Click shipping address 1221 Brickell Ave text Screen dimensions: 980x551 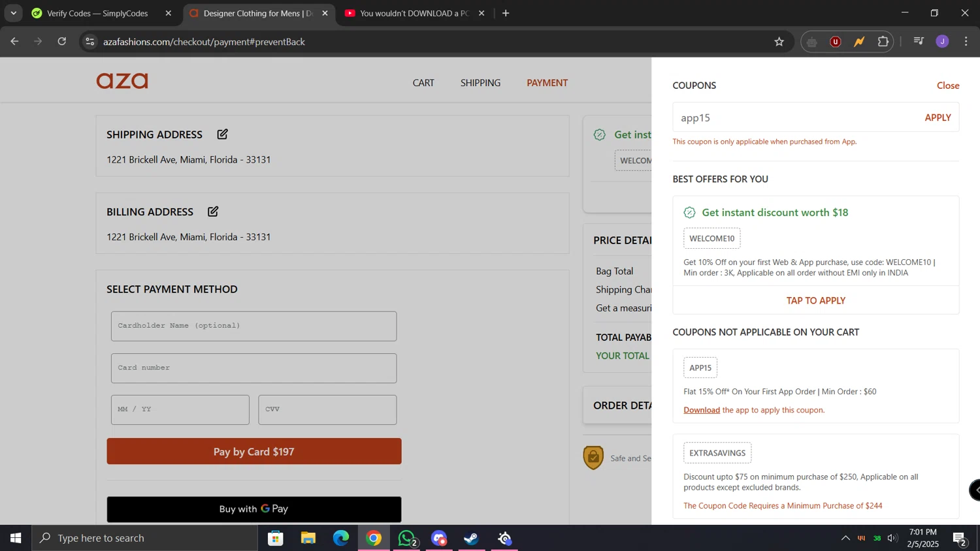pos(189,159)
